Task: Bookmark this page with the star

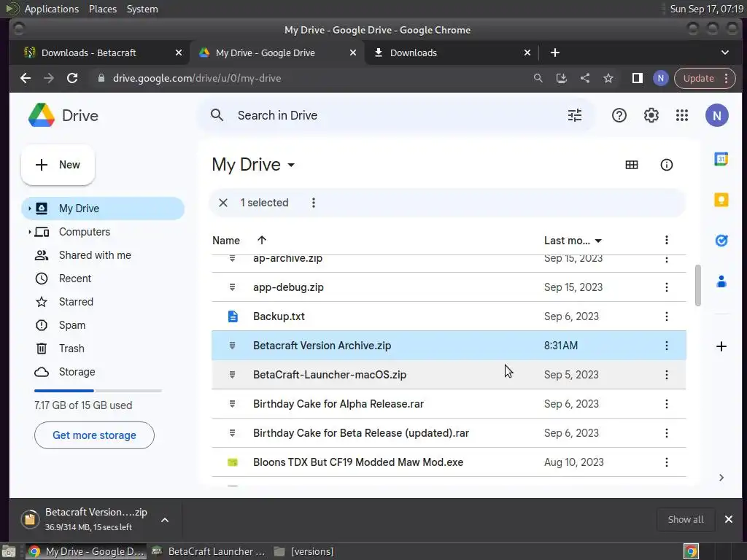Action: coord(608,78)
